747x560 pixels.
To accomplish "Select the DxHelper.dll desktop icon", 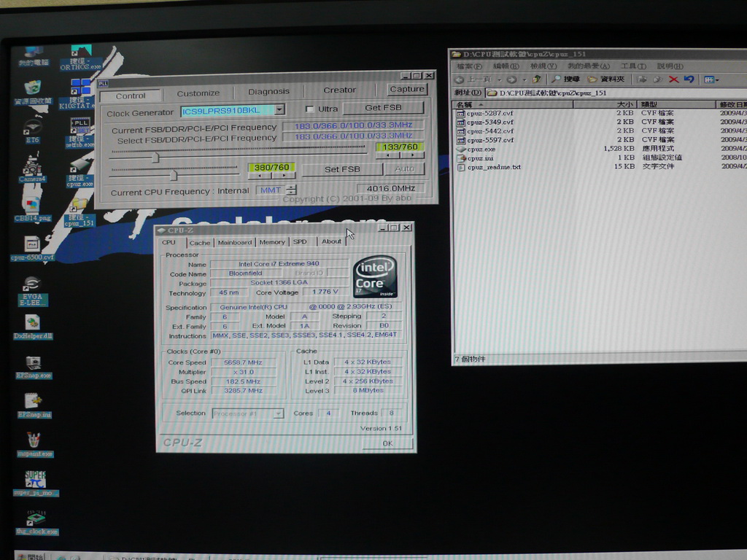I will 32,327.
